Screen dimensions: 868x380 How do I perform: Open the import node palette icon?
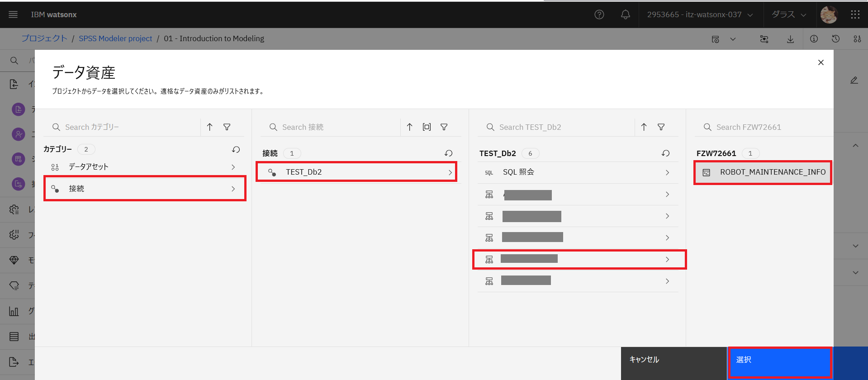14,84
